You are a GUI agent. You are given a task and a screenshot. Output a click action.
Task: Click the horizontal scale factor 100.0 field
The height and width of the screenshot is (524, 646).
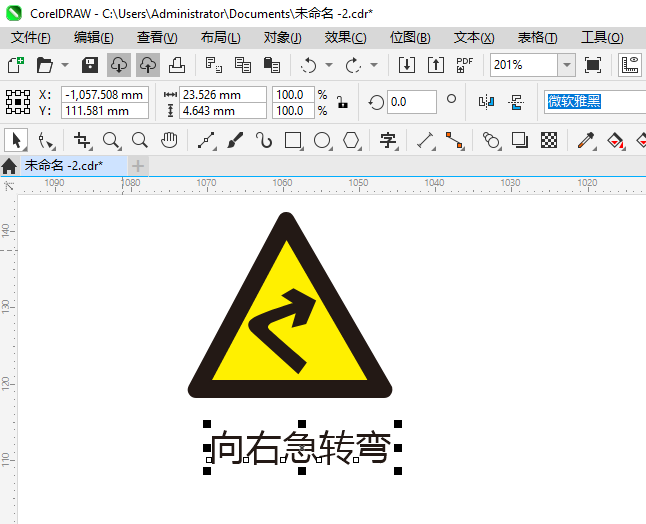[x=293, y=95]
